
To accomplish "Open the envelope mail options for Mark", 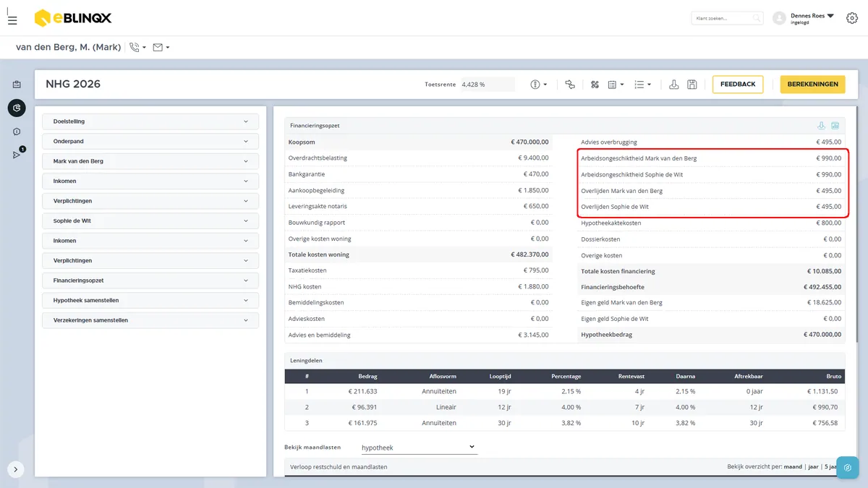I will (x=161, y=48).
